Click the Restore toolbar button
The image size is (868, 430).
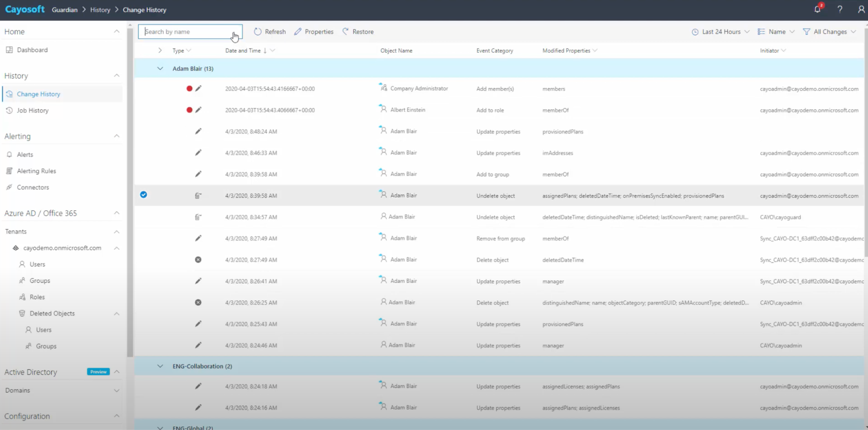[358, 32]
